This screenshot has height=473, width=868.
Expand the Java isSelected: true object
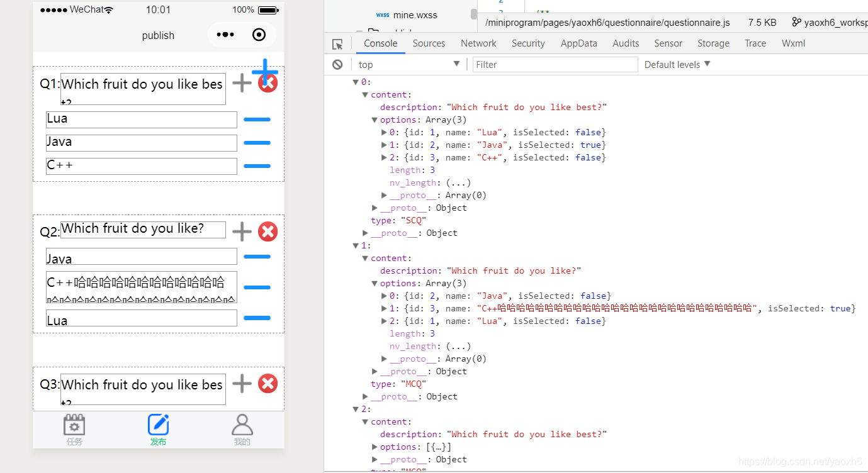click(x=384, y=145)
